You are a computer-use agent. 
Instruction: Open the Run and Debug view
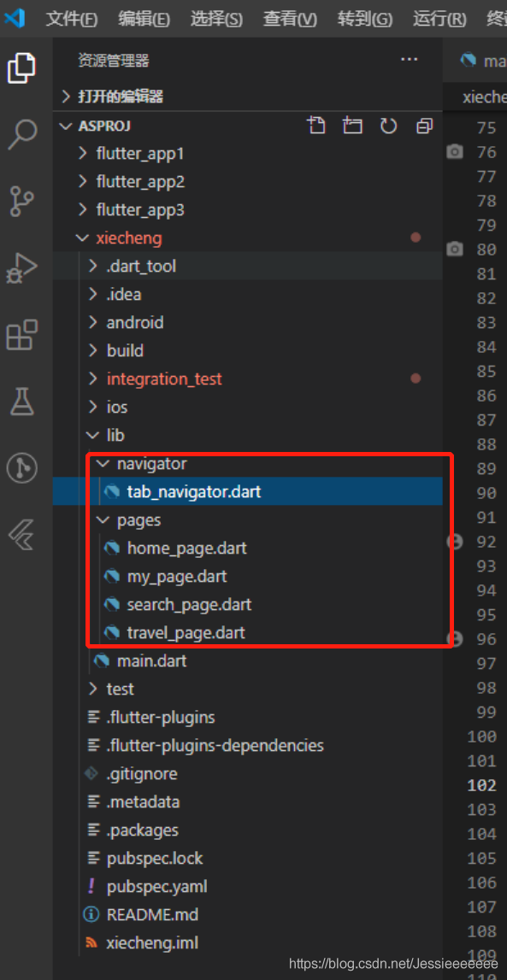click(22, 268)
